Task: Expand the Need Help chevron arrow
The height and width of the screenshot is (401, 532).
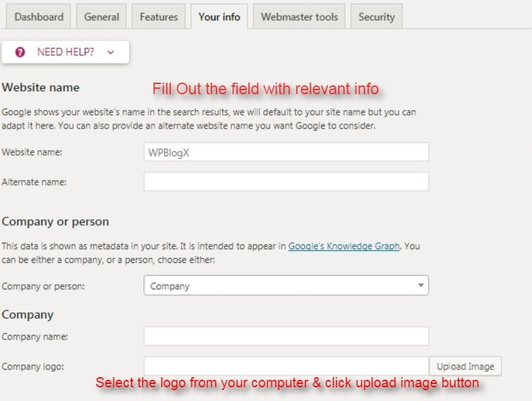Action: click(111, 52)
